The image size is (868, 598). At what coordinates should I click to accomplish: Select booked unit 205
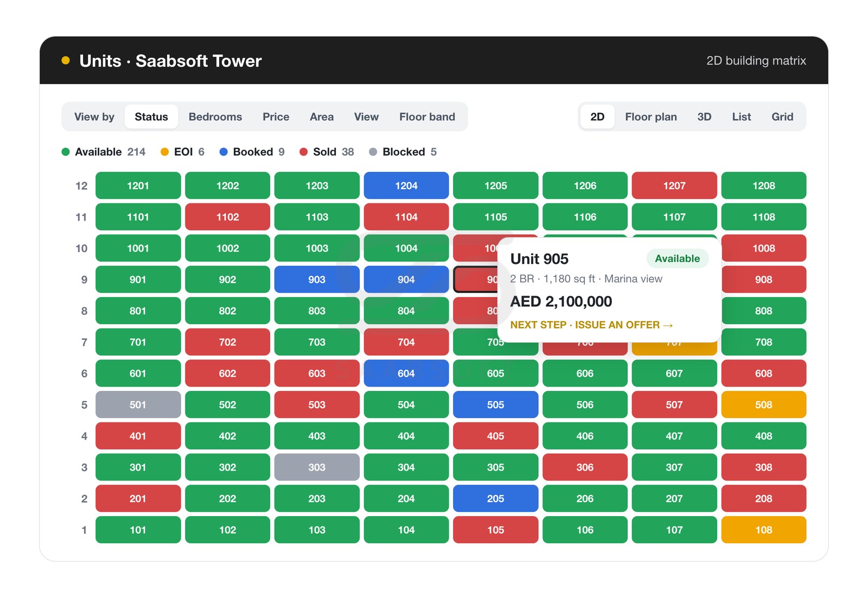(x=495, y=498)
